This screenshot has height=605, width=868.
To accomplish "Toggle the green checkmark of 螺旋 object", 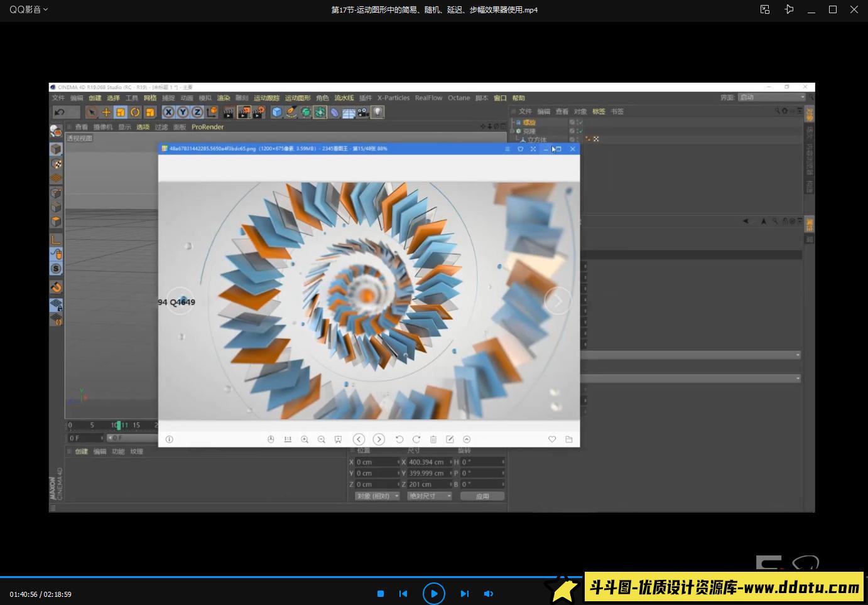I will coord(580,122).
